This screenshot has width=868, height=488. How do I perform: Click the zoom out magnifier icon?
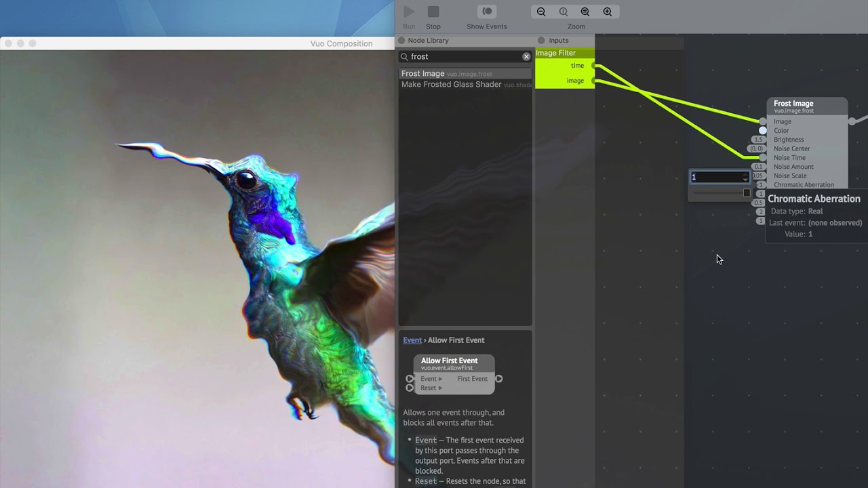coord(541,12)
